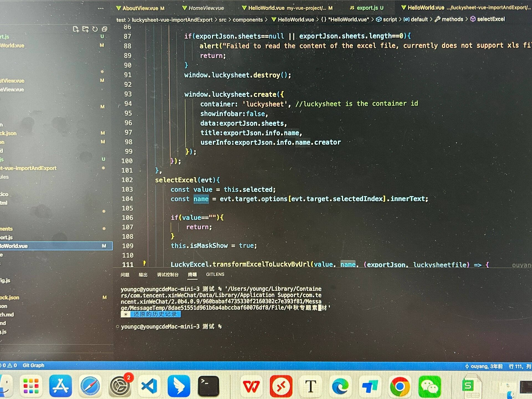Viewport: 532px width, 399px height.
Task: Open Visual Studio Code from the dock
Action: coord(149,386)
